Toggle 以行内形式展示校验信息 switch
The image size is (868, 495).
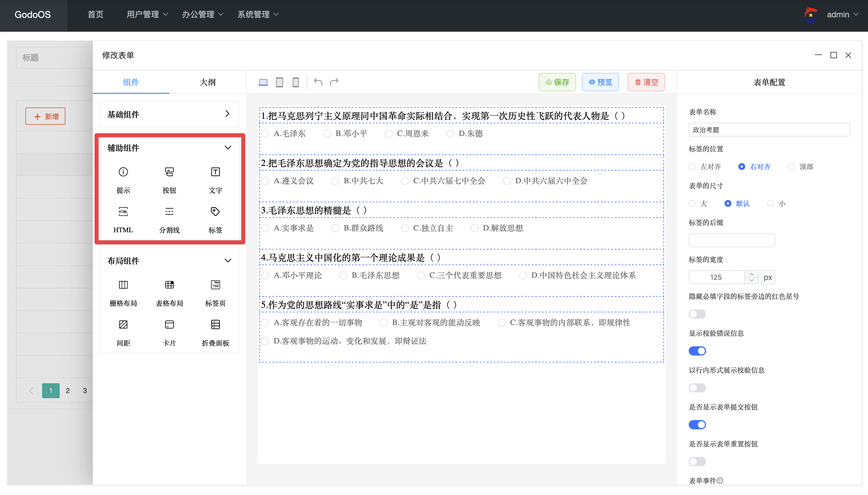pos(697,388)
